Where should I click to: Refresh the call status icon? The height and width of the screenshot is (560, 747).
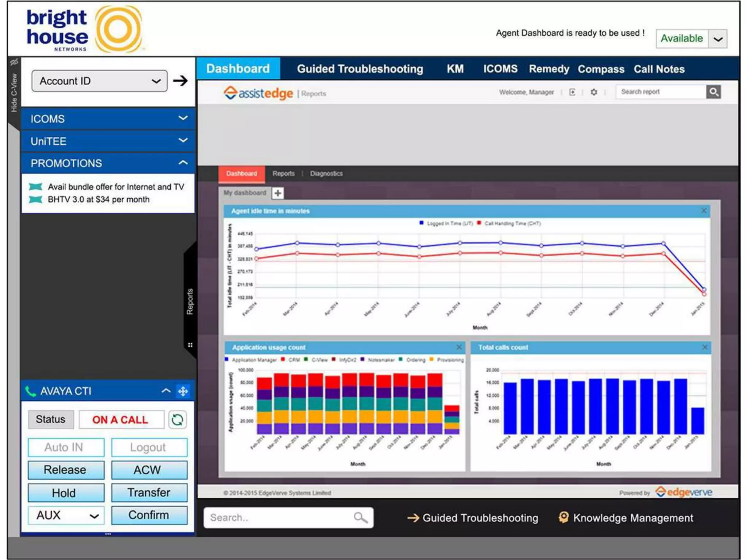177,420
